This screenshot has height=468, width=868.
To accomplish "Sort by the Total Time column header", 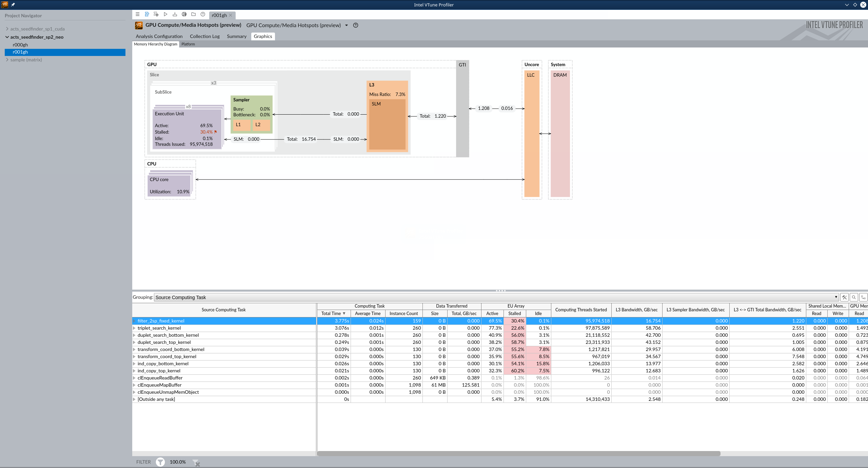I will (x=334, y=313).
